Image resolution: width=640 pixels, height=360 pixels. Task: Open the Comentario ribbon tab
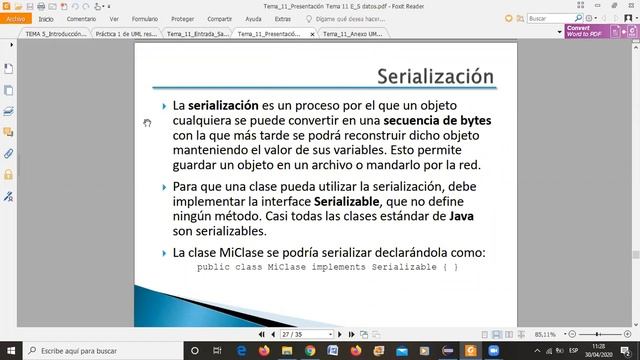(81, 19)
